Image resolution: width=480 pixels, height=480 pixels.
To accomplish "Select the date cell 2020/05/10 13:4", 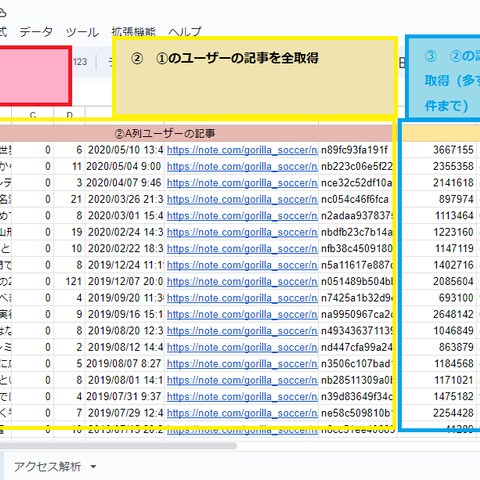I will 125,150.
